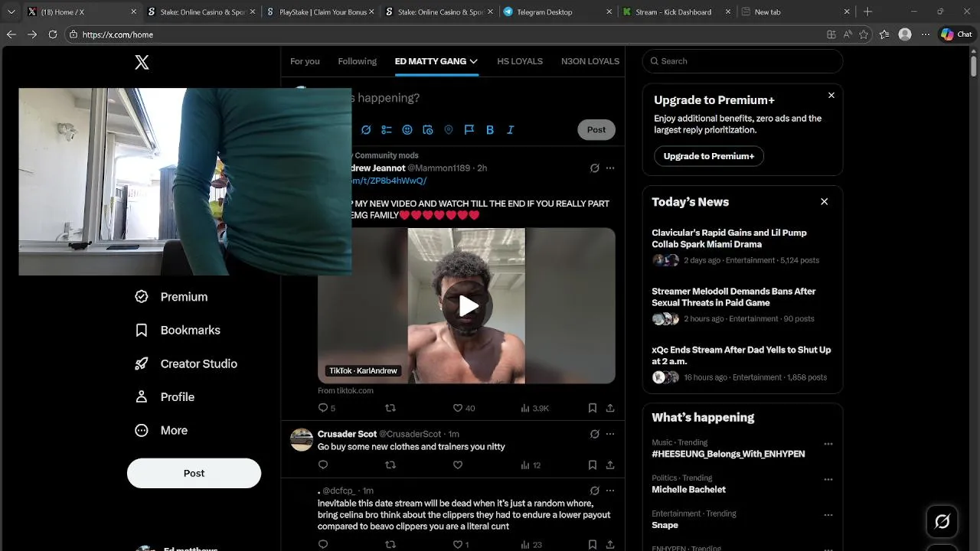Open Streamer Melodoll Demands Bans story
This screenshot has height=551, width=980.
pyautogui.click(x=733, y=297)
